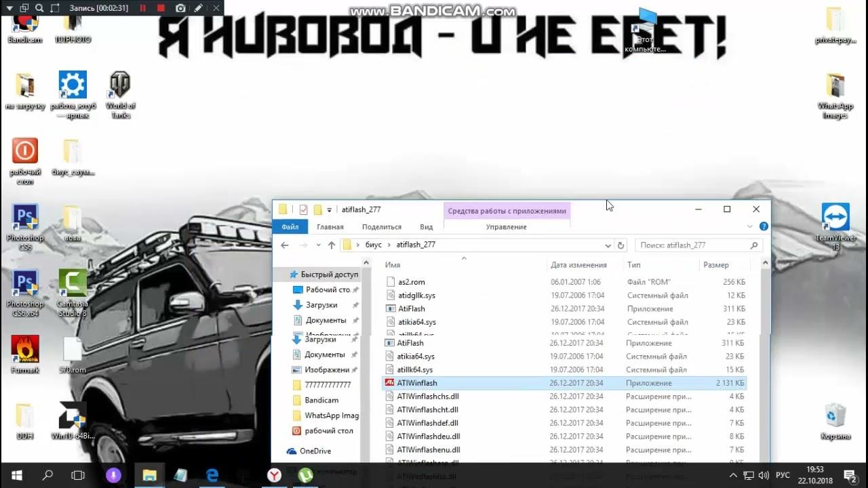Viewport: 868px width, 488px height.
Task: Open quick access toolbar customize dropdown
Action: (x=330, y=210)
